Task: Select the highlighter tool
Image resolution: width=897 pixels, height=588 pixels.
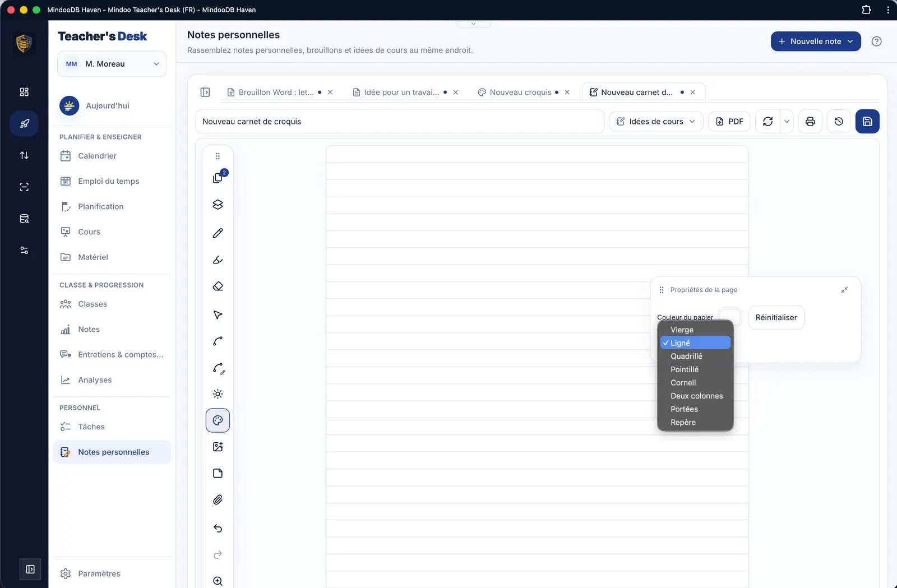Action: [x=218, y=260]
